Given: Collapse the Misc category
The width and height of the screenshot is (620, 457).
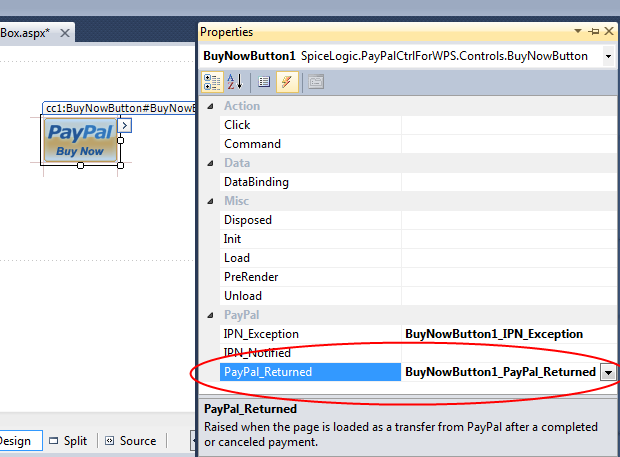Looking at the screenshot, I should click(x=210, y=201).
